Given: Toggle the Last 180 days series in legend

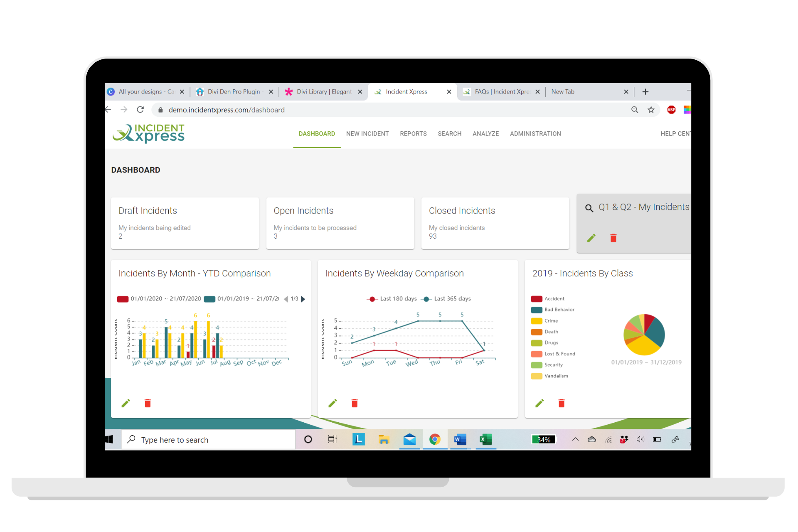Looking at the screenshot, I should pyautogui.click(x=397, y=299).
